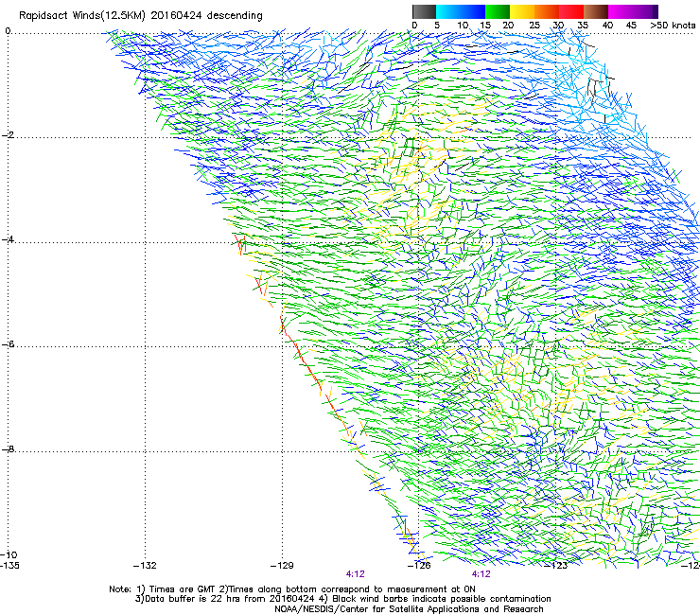
Task: Select the latitude label '-4' on the left axis
Action: click(9, 239)
